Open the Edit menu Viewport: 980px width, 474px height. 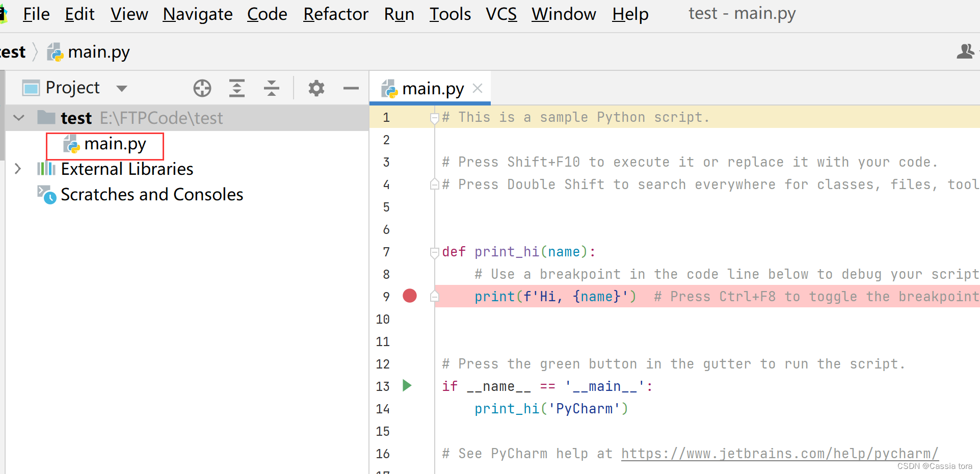click(x=80, y=14)
